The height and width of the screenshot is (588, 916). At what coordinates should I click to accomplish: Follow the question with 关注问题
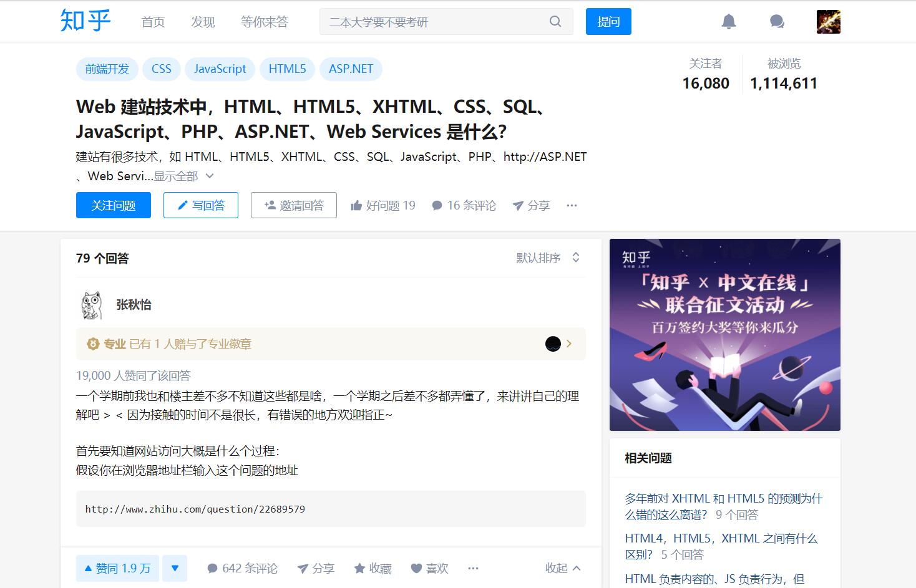pos(114,205)
